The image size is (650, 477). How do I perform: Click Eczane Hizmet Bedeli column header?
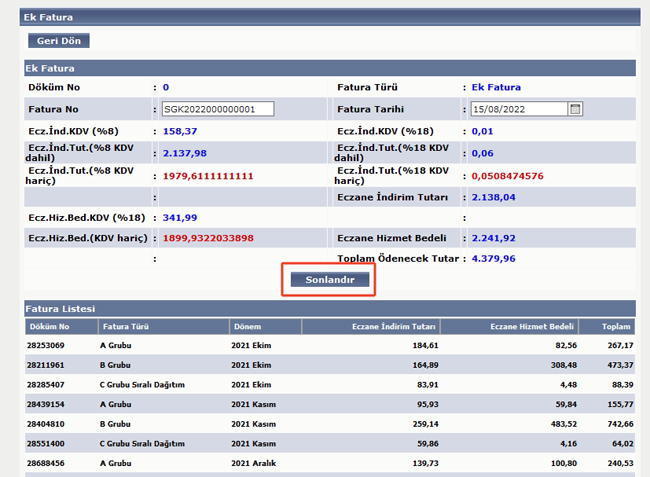click(x=509, y=327)
